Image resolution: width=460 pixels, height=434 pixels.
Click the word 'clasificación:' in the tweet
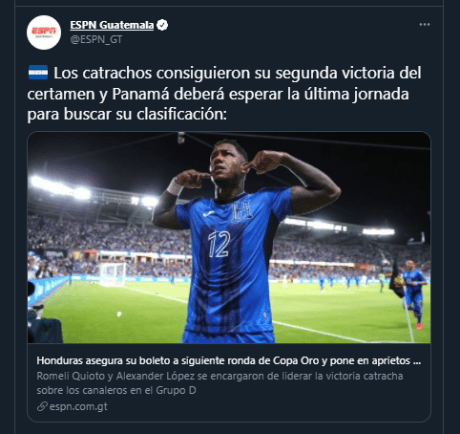(x=182, y=114)
